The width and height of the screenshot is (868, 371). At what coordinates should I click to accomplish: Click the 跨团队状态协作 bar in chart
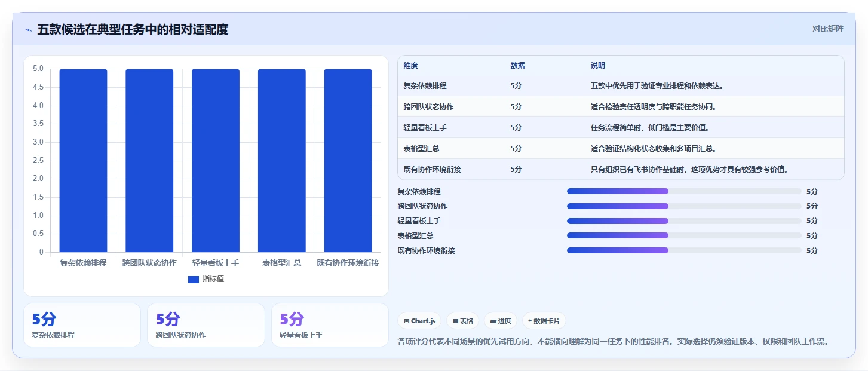point(149,161)
